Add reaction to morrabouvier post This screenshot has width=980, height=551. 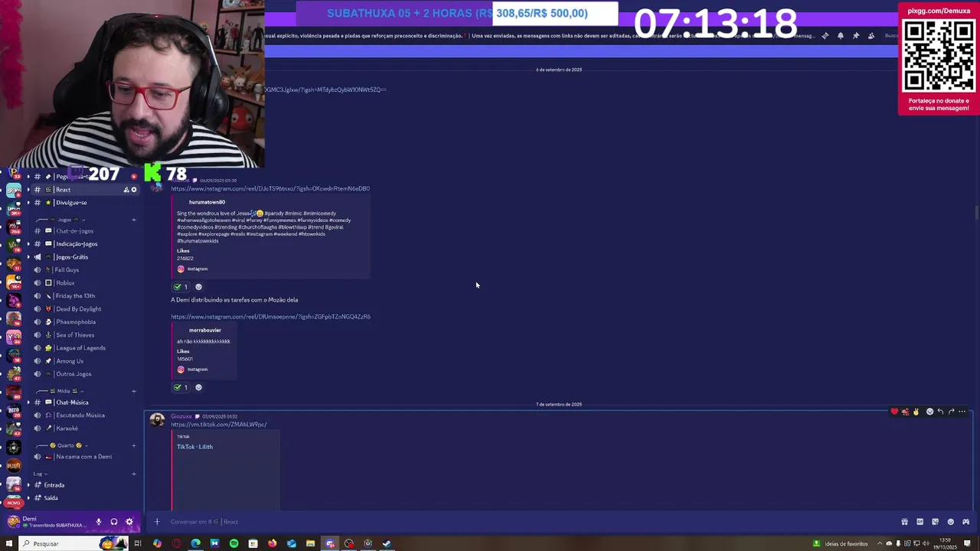pyautogui.click(x=198, y=387)
